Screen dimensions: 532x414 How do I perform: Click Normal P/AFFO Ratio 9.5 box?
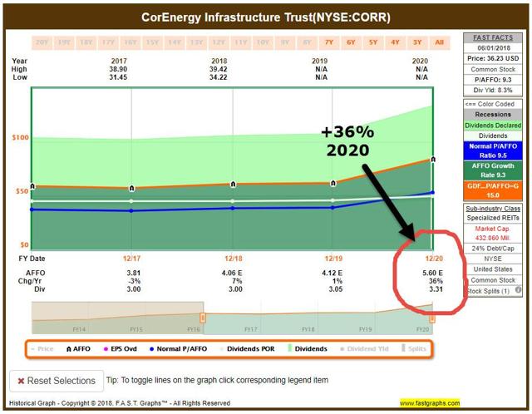pyautogui.click(x=493, y=151)
